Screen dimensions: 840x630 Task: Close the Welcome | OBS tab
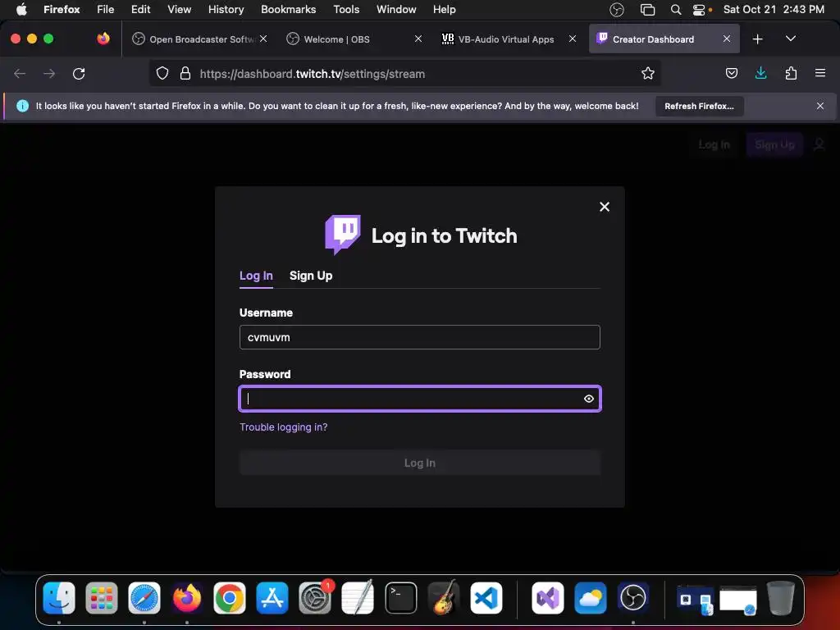click(418, 39)
